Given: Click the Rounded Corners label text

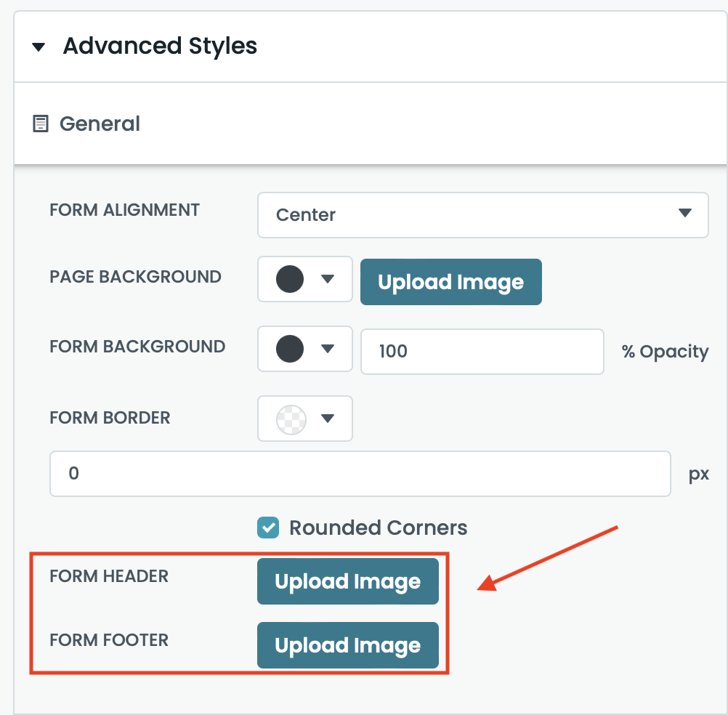Looking at the screenshot, I should (x=378, y=528).
